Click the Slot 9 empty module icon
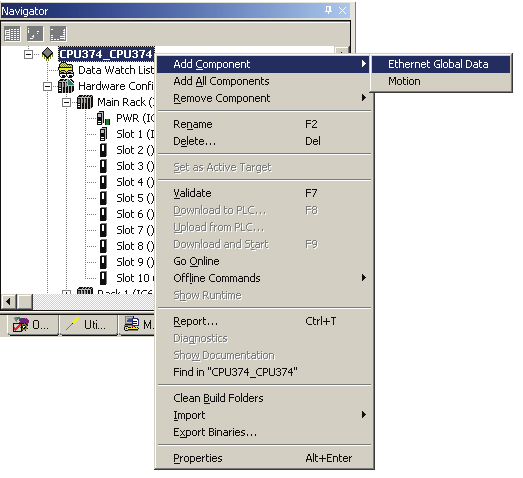The width and height of the screenshot is (523, 478). point(103,262)
